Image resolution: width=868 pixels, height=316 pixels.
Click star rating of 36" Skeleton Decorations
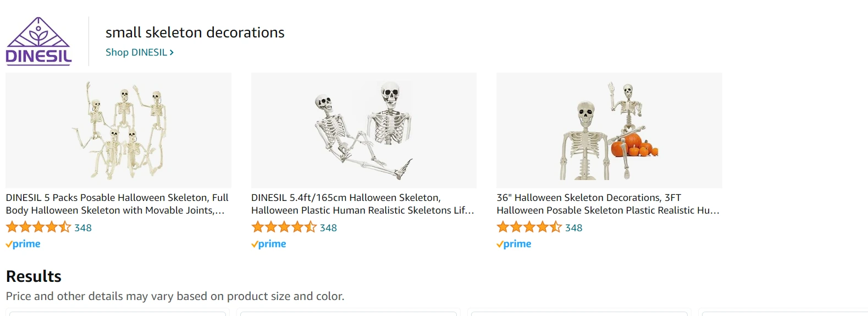coord(529,227)
